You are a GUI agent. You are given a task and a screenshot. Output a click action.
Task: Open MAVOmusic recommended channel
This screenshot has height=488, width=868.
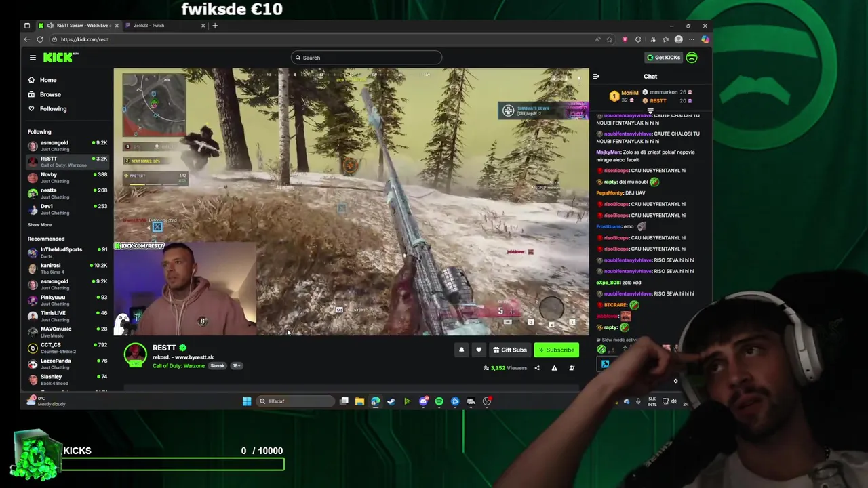point(67,331)
